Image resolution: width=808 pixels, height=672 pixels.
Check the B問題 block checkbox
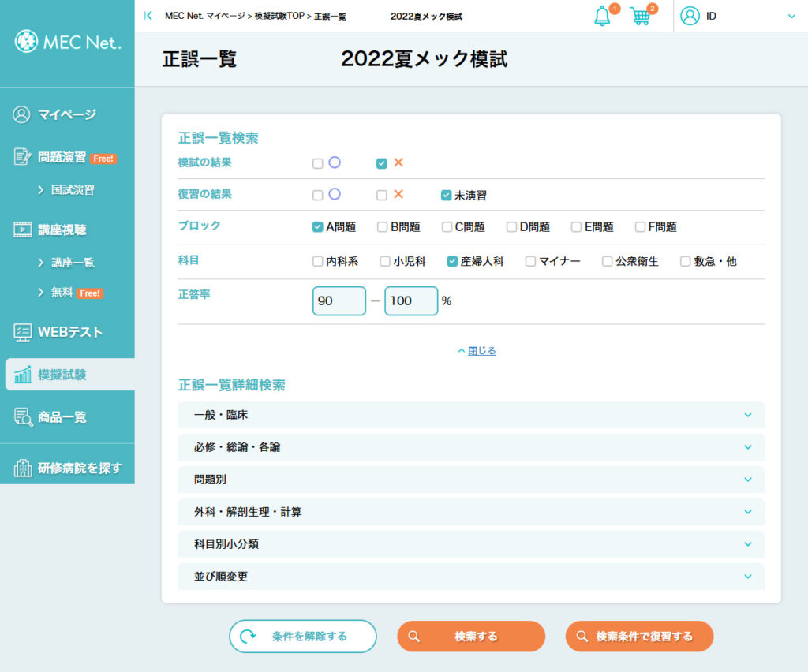(x=383, y=227)
